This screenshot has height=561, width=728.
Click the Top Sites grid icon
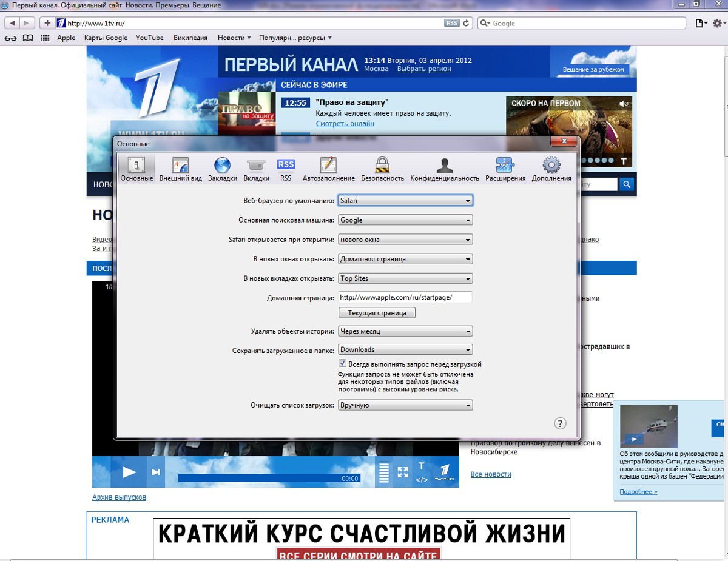[45, 38]
